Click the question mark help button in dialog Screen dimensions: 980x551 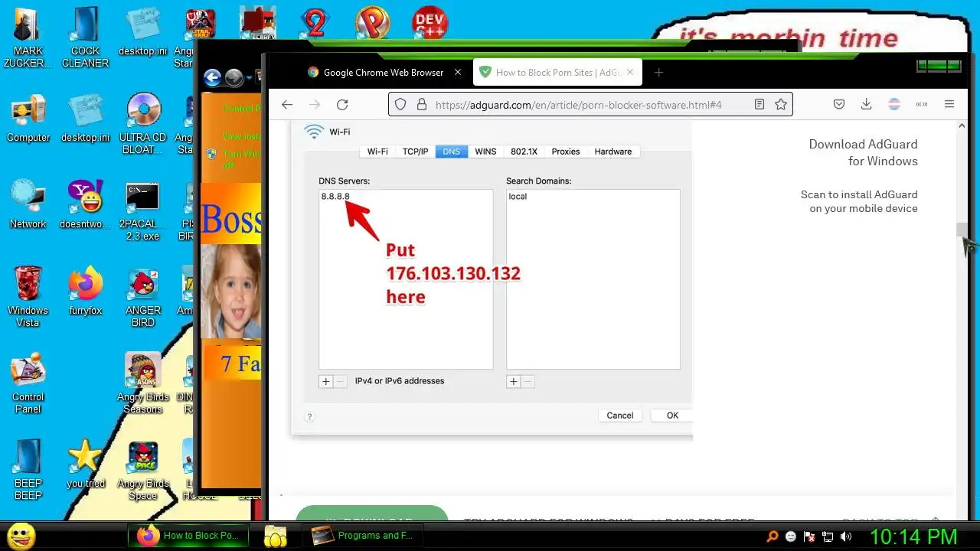[309, 416]
